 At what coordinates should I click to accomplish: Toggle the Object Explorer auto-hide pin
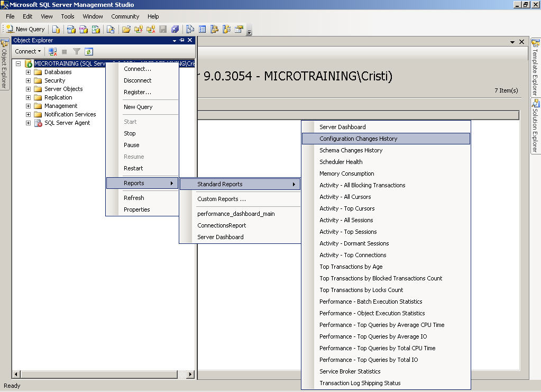182,40
